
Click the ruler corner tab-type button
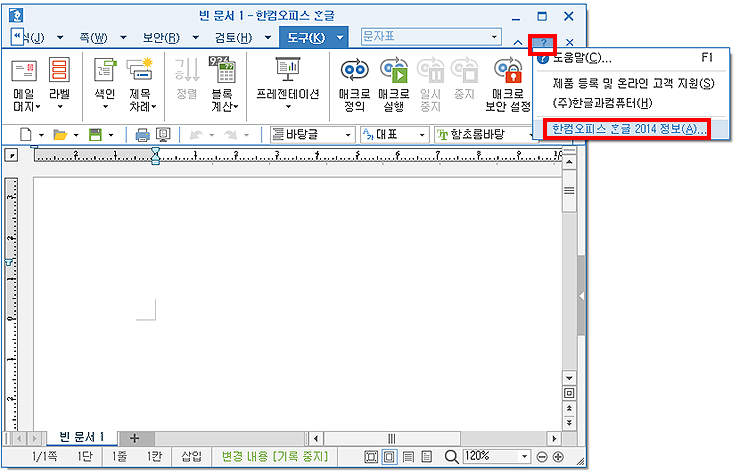[x=11, y=155]
